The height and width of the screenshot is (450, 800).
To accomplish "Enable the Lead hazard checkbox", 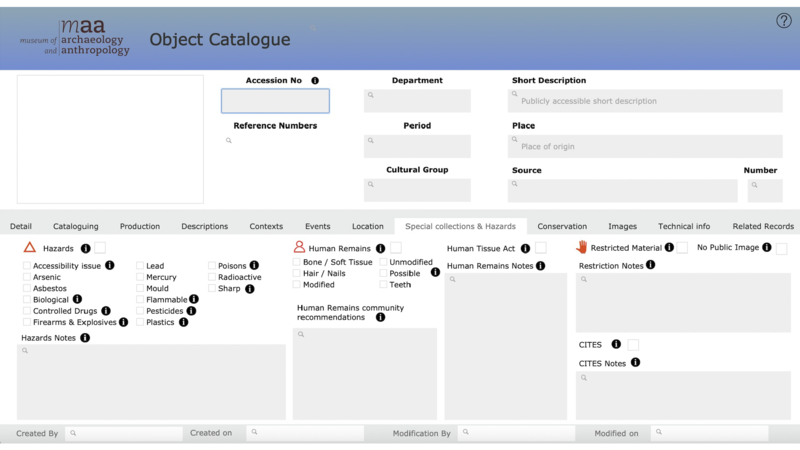I will click(140, 265).
